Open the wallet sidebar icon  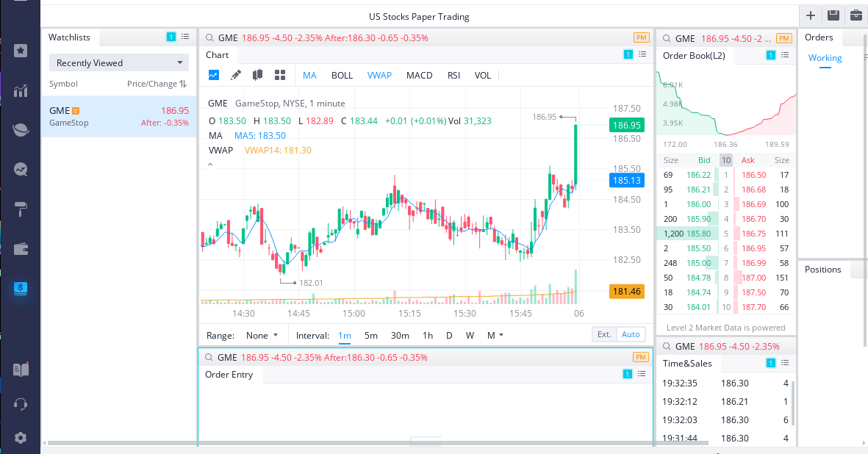click(x=21, y=249)
